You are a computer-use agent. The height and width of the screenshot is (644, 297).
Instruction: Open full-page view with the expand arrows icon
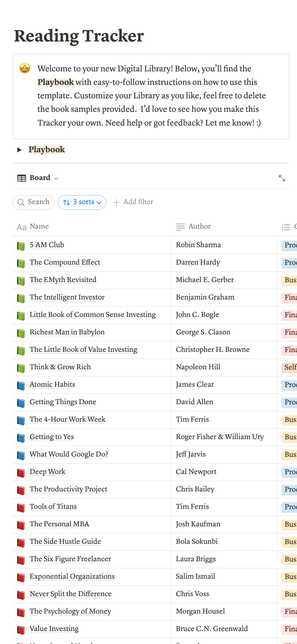[x=282, y=178]
